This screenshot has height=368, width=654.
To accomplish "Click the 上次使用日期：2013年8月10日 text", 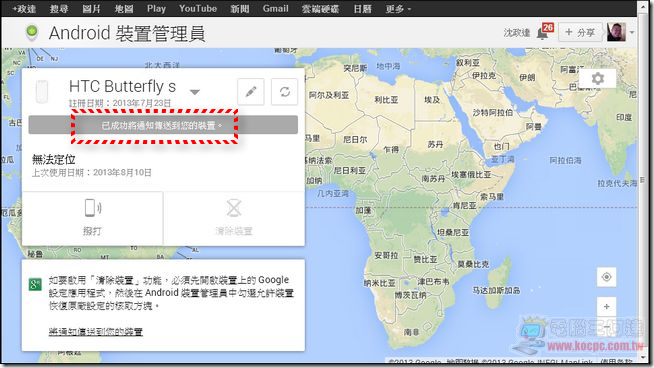I will click(92, 172).
